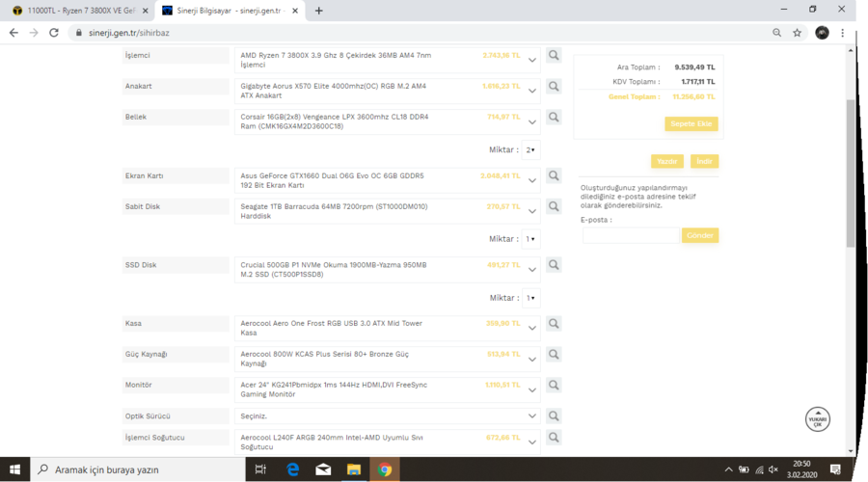Search products for the Monitör row
The width and height of the screenshot is (868, 482).
[554, 386]
